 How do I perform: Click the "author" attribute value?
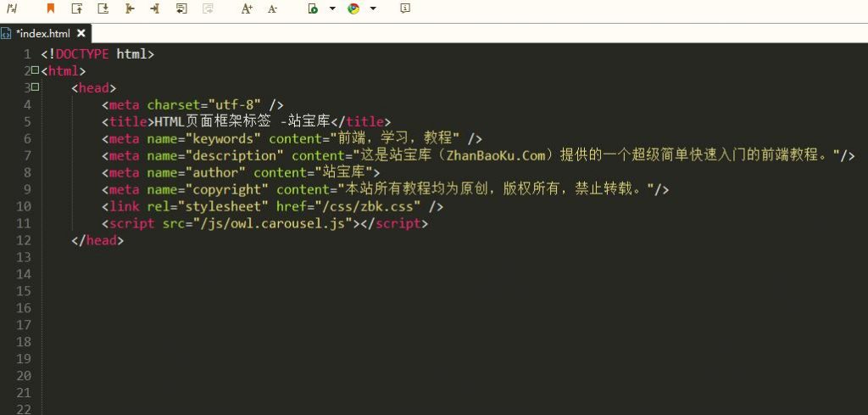215,172
